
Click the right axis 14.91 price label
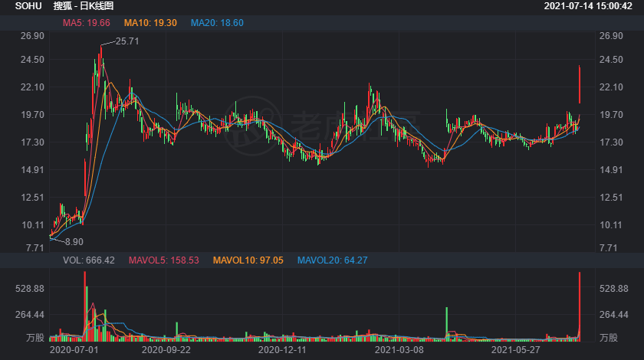611,170
